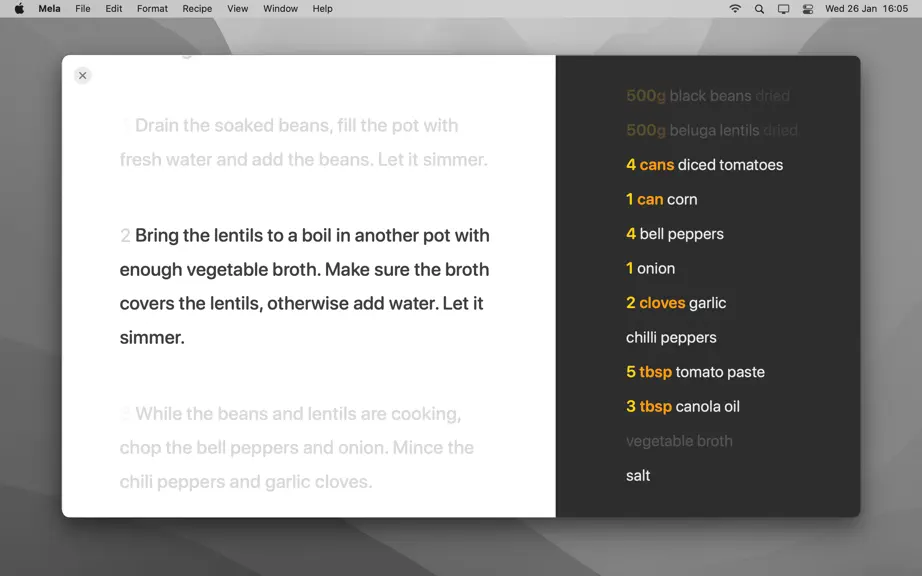Open the Format menu
This screenshot has width=922, height=576.
pos(152,9)
